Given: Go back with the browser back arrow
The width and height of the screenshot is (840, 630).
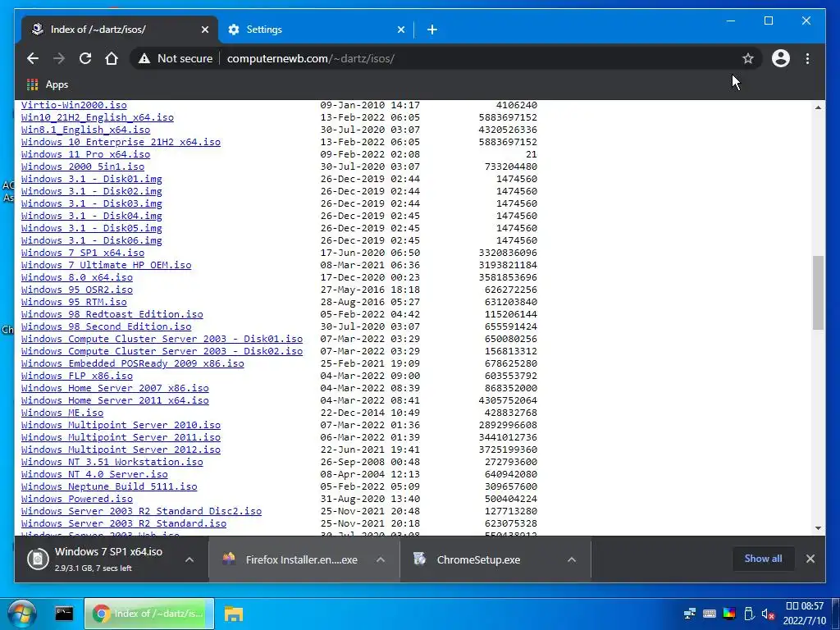Looking at the screenshot, I should point(33,58).
